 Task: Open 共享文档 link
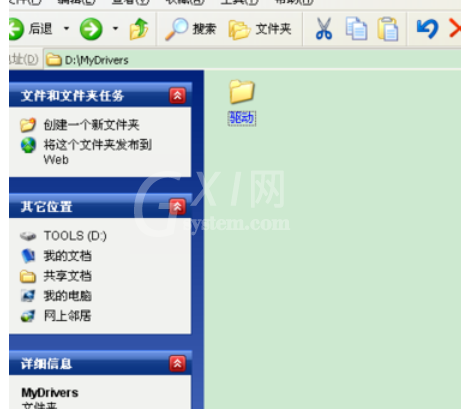[x=68, y=276]
